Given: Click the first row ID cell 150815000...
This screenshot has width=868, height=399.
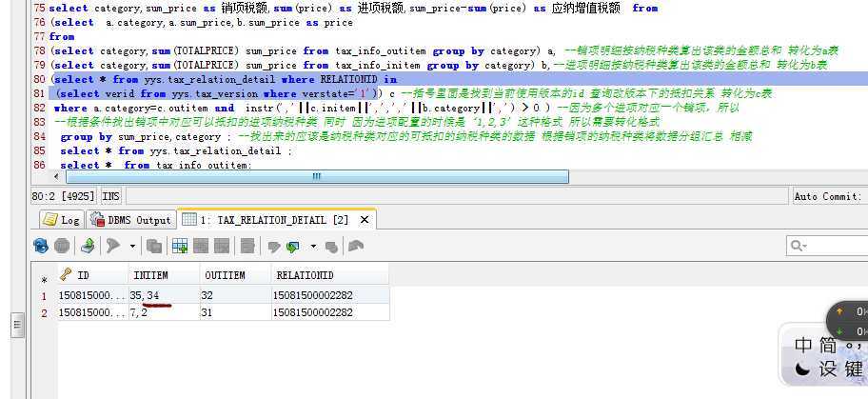Looking at the screenshot, I should point(92,295).
